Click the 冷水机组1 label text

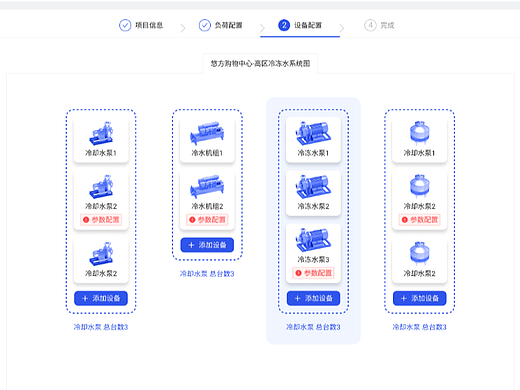(207, 153)
